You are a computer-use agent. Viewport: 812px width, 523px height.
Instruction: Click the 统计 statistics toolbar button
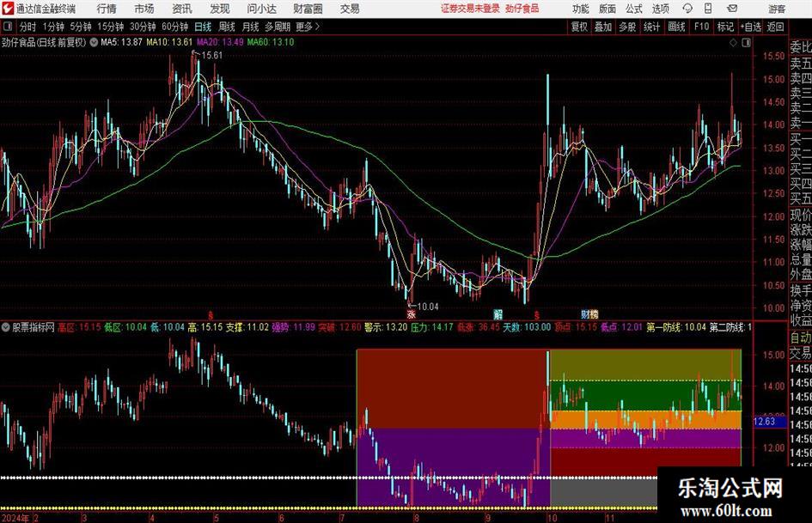tap(651, 27)
